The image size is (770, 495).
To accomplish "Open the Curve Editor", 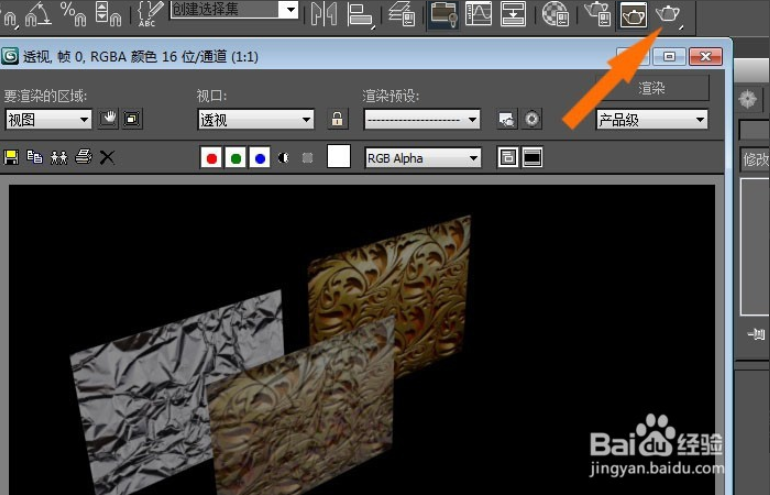I will point(478,13).
